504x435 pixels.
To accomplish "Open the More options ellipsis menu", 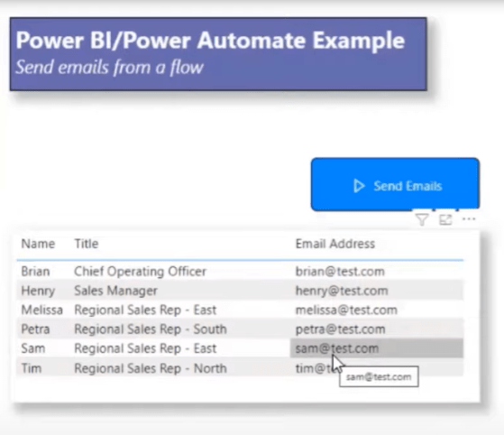I will [469, 219].
